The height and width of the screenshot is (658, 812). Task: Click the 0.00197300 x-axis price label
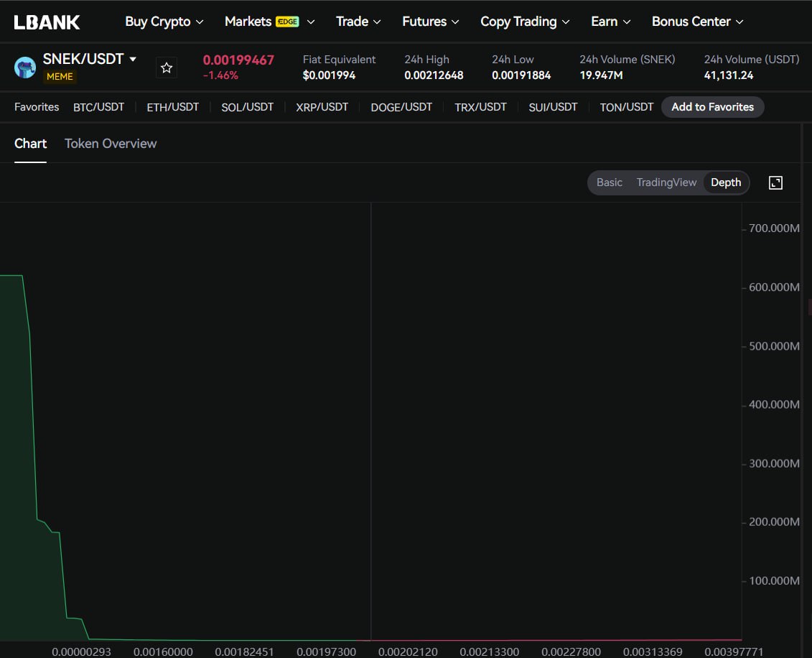326,652
